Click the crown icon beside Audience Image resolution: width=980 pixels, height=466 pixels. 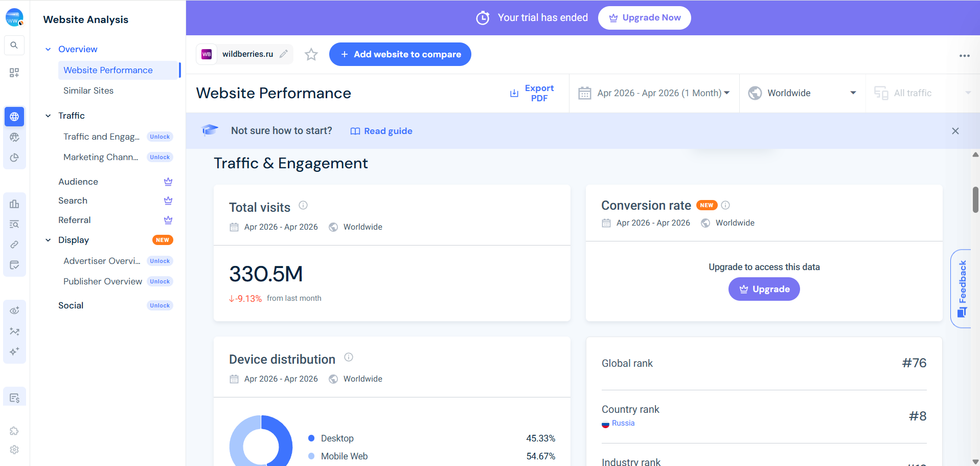point(168,182)
